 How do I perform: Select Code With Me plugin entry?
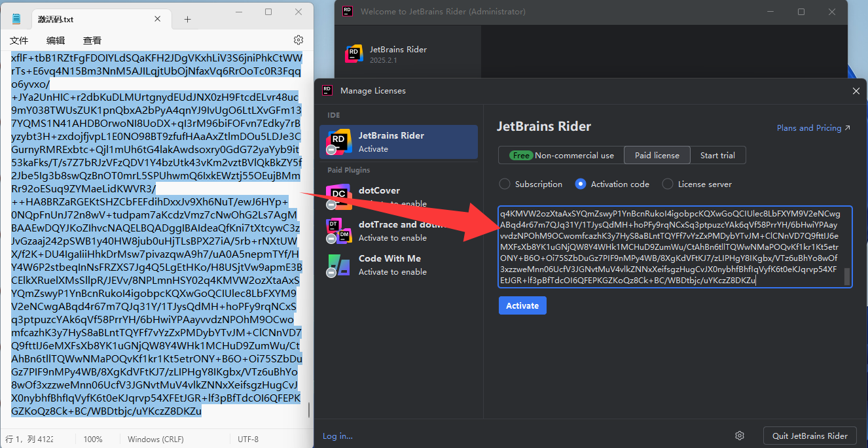pyautogui.click(x=399, y=265)
